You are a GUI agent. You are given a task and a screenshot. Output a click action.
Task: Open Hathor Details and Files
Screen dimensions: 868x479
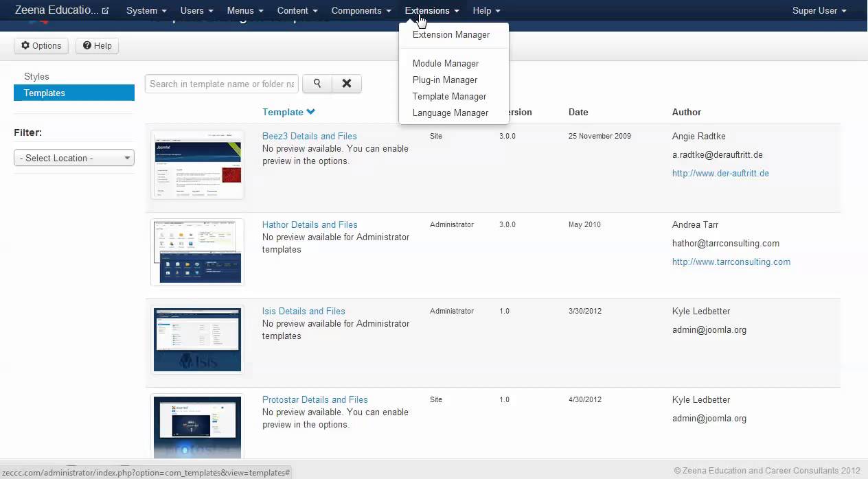click(310, 224)
